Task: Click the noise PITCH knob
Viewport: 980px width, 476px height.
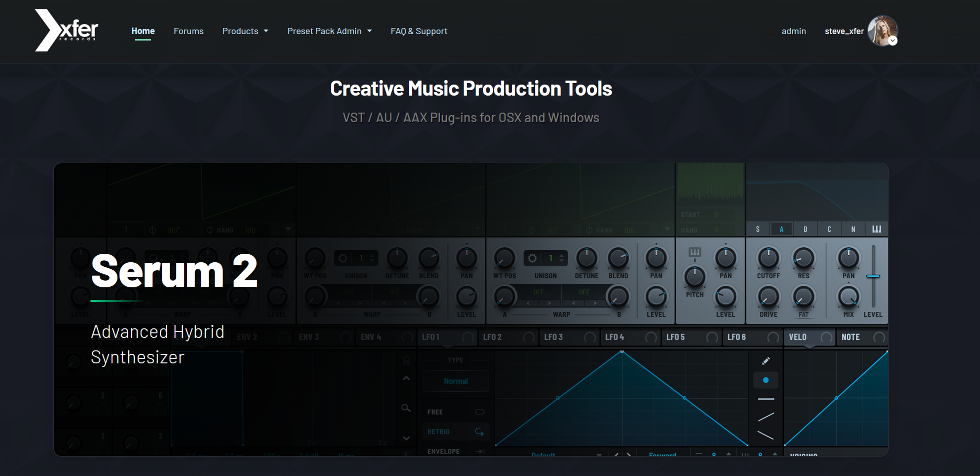Action: tap(694, 277)
